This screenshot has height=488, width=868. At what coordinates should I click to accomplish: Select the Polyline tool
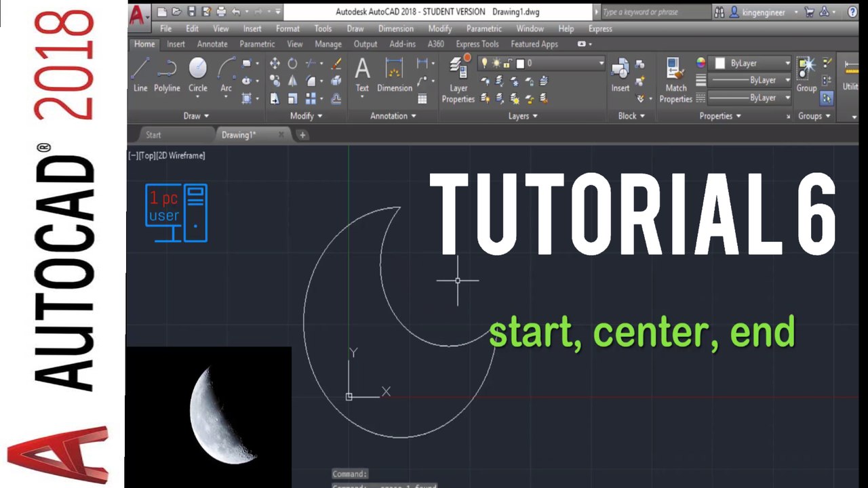[167, 75]
